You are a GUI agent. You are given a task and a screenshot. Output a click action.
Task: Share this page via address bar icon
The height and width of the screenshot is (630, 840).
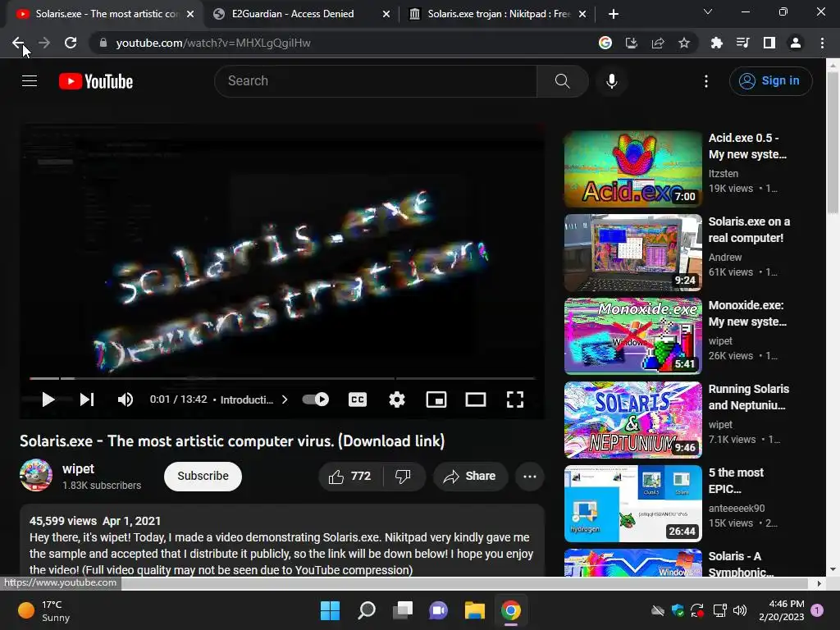coord(658,43)
